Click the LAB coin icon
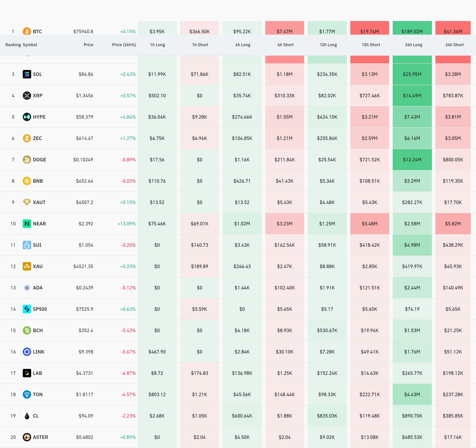Screen dimensions: 476x448 [x=27, y=373]
